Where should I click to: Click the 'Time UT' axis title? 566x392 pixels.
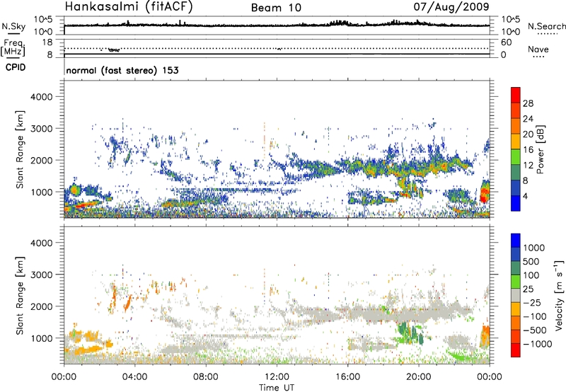coord(277,388)
